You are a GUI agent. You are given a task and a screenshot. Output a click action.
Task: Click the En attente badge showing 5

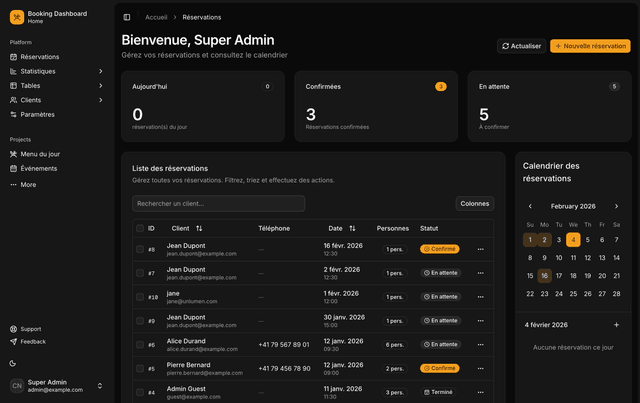click(x=614, y=87)
